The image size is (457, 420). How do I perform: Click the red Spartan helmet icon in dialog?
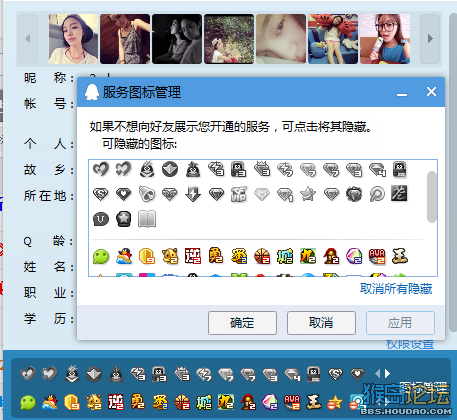click(331, 256)
